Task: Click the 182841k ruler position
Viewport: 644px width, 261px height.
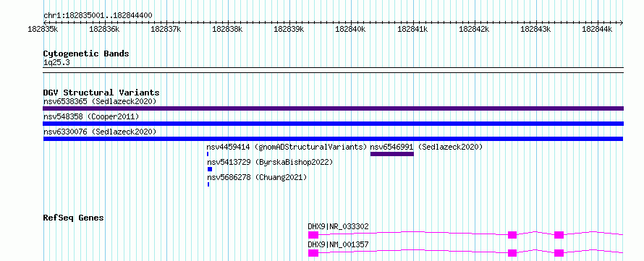Action: [x=412, y=29]
